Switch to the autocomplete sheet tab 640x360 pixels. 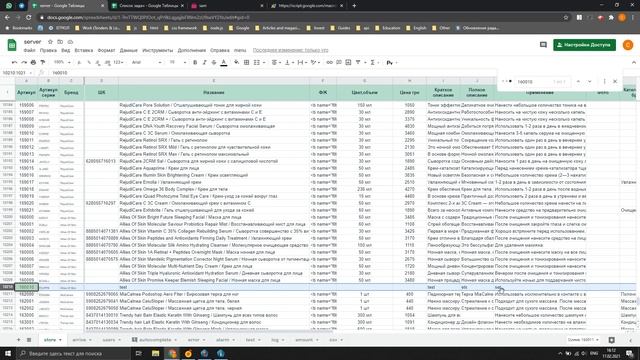154,340
